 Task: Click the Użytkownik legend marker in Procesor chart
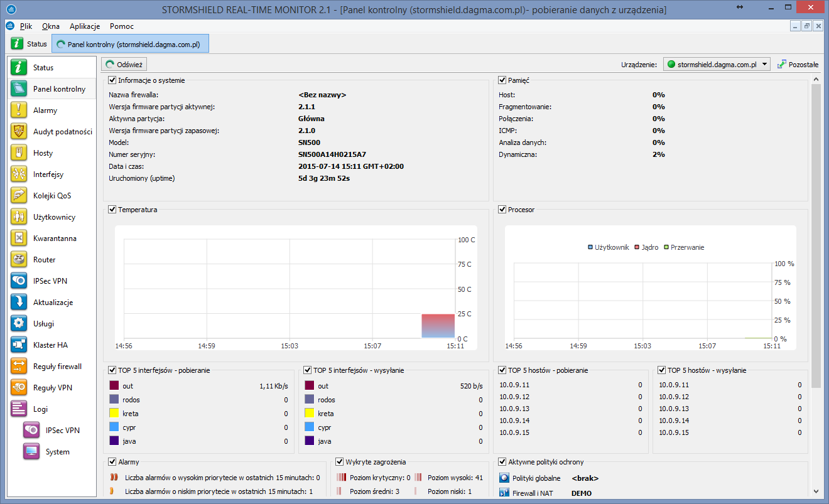(x=590, y=247)
